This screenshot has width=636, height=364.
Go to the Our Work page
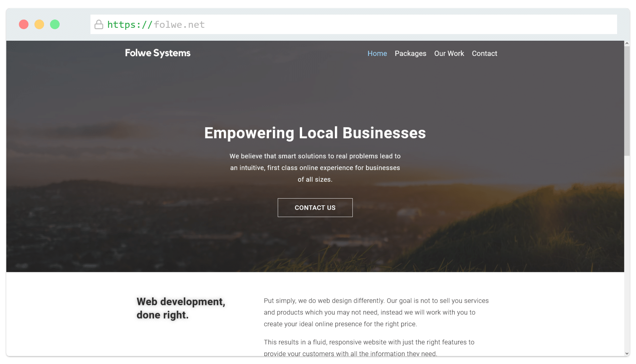(449, 54)
